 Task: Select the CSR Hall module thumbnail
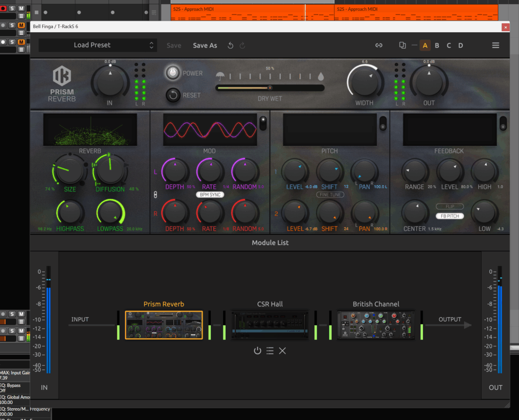270,325
